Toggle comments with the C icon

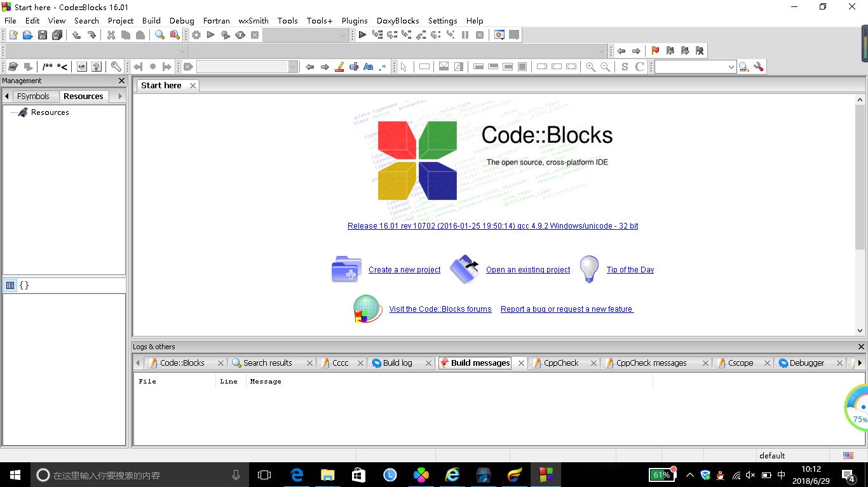click(640, 67)
